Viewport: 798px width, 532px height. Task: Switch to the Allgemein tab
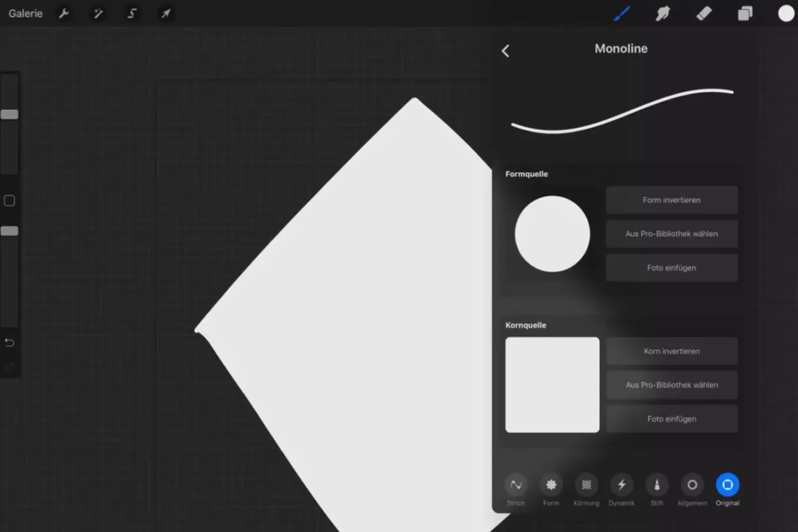click(x=692, y=491)
